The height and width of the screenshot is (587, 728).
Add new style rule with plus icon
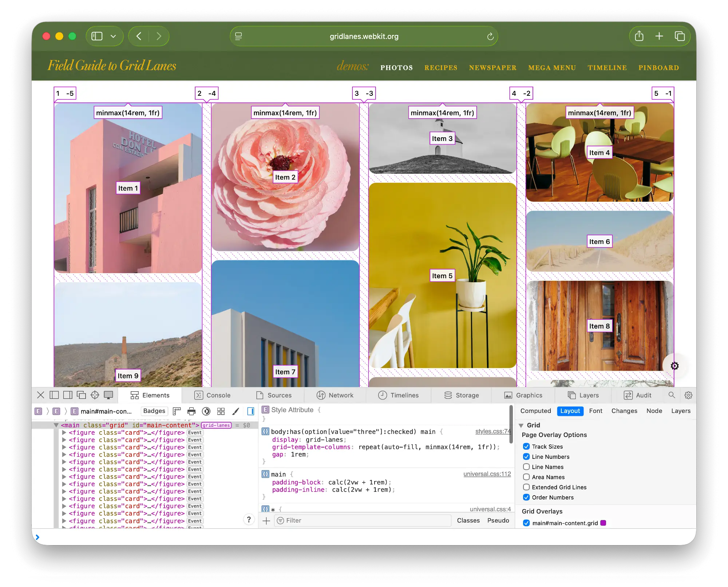click(266, 521)
